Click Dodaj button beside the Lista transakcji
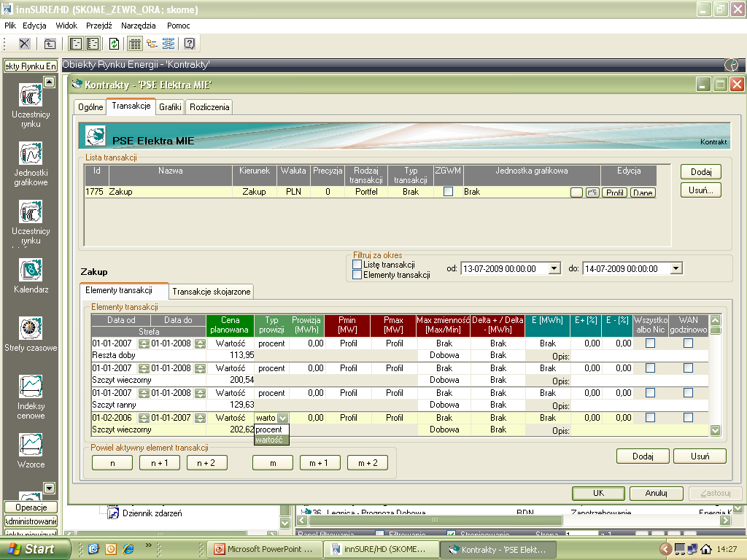747x560 pixels. tap(701, 171)
